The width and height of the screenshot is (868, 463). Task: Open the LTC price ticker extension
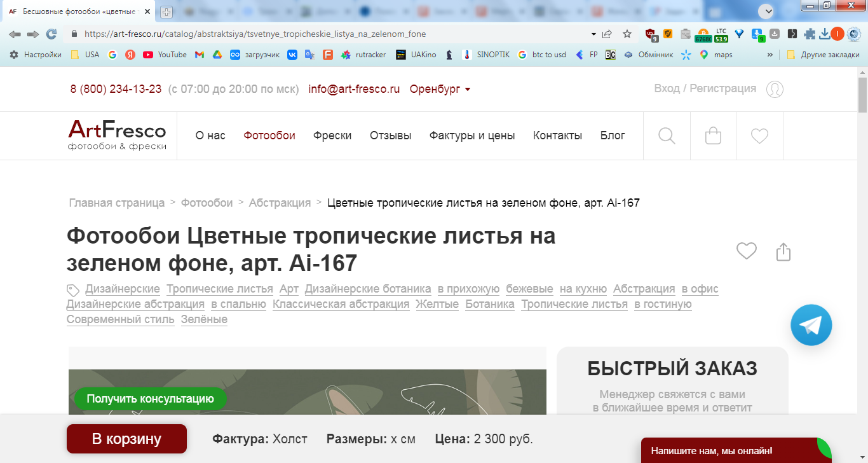pos(721,35)
